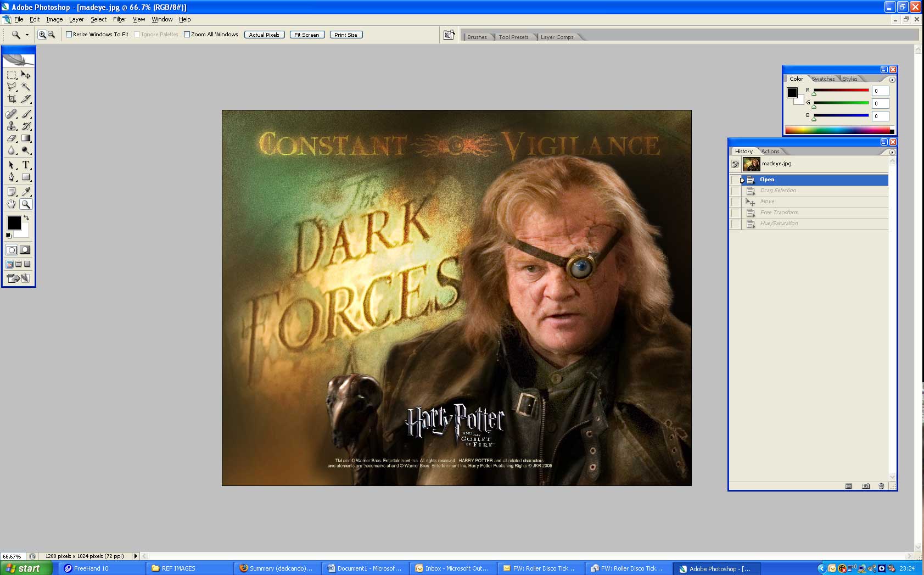924x575 pixels.
Task: Select the Crop tool
Action: [12, 99]
